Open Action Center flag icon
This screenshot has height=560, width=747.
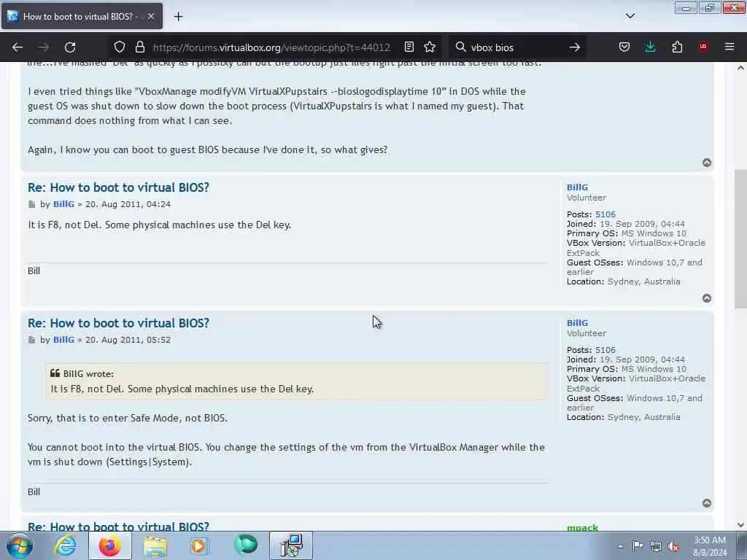[638, 545]
